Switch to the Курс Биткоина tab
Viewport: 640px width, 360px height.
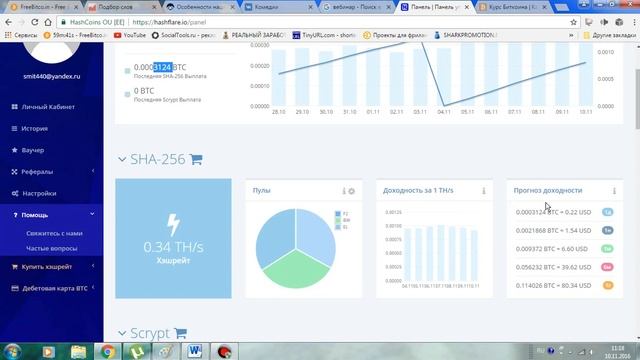click(x=512, y=7)
